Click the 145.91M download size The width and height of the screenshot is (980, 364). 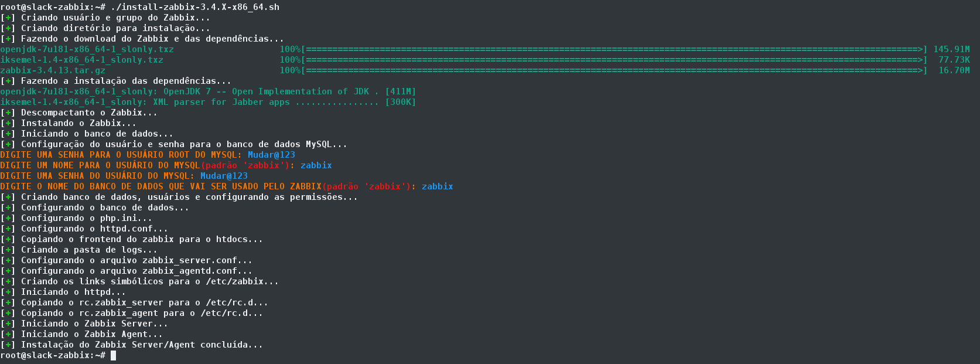click(x=951, y=49)
